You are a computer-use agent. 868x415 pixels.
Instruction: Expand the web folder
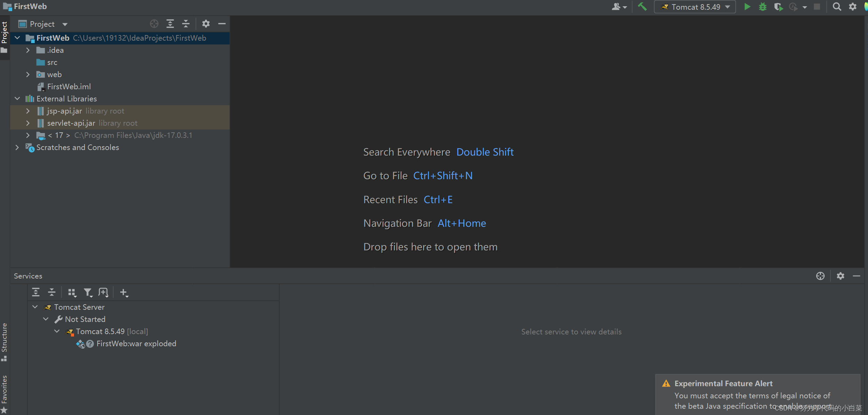pos(28,75)
